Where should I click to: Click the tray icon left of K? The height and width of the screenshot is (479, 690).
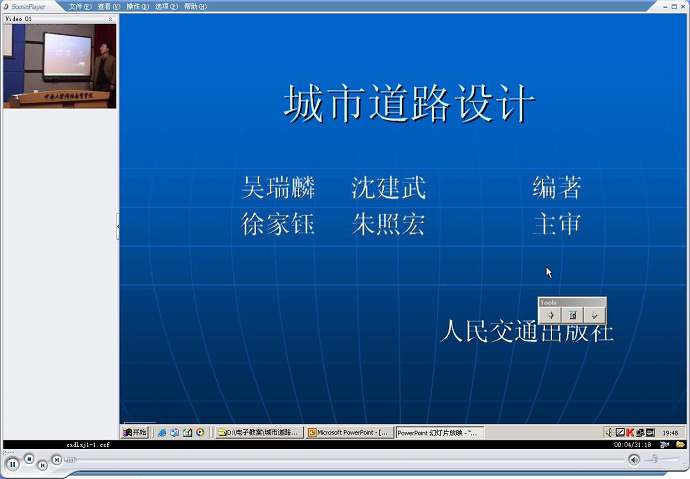click(620, 432)
